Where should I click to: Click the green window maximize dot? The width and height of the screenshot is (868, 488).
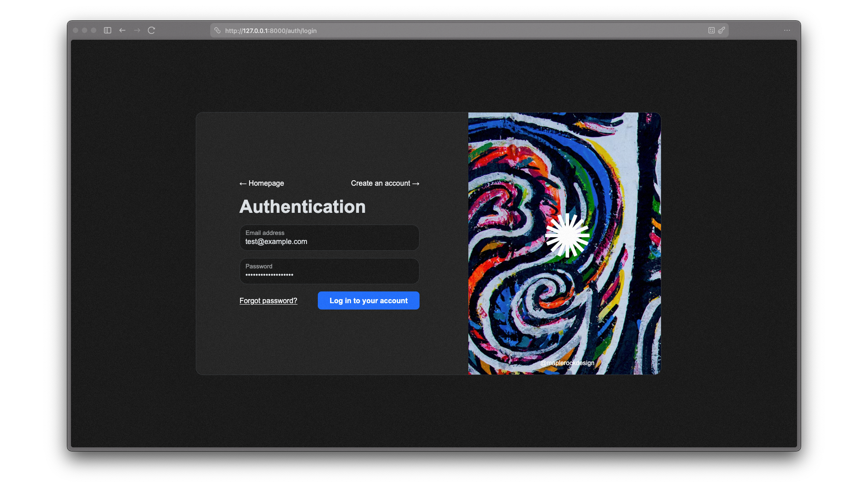coord(94,30)
